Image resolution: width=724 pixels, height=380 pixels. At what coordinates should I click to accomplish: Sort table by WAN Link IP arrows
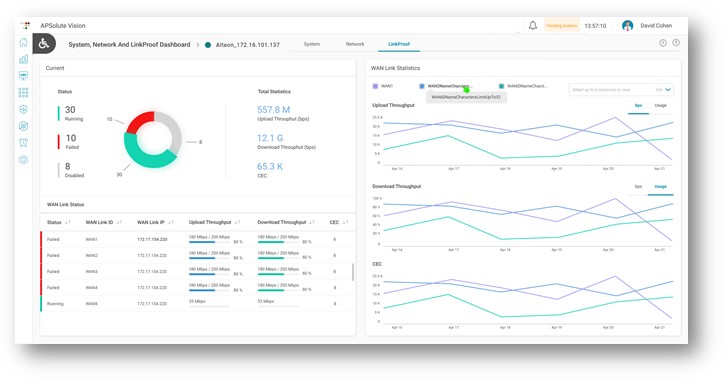click(x=171, y=223)
